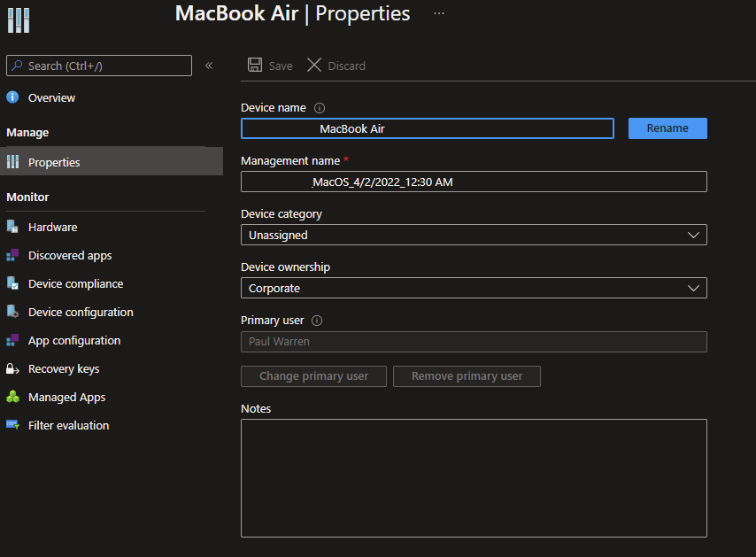Viewport: 756px width, 557px height.
Task: Click the Hardware icon
Action: click(x=12, y=227)
